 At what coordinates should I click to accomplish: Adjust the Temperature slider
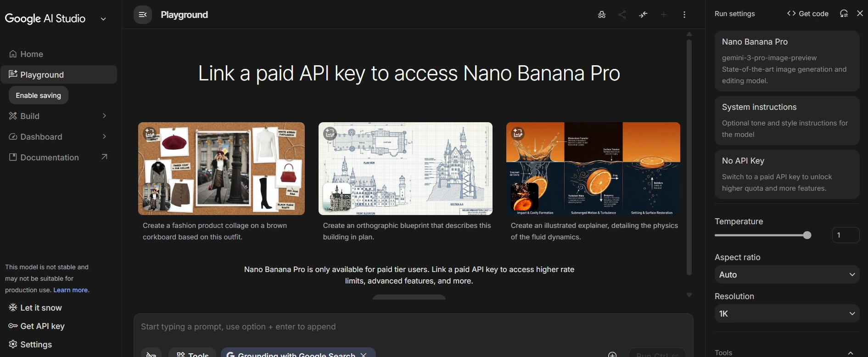point(763,235)
